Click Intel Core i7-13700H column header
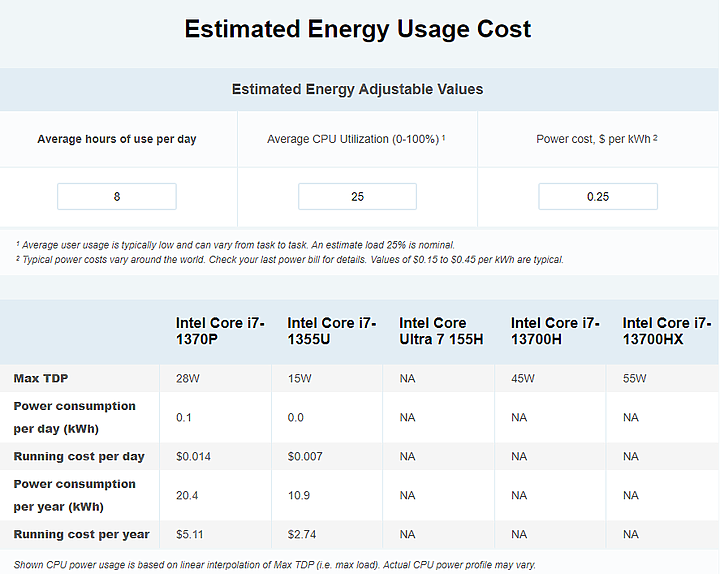720x574 pixels. (556, 331)
